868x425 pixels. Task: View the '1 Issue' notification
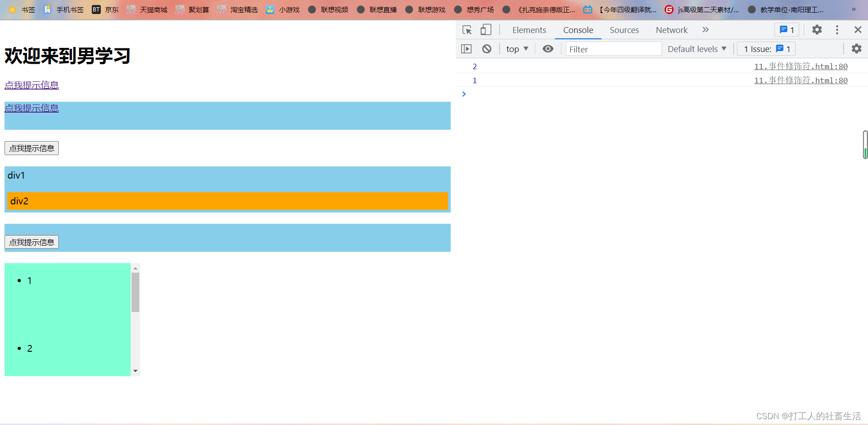coord(765,49)
